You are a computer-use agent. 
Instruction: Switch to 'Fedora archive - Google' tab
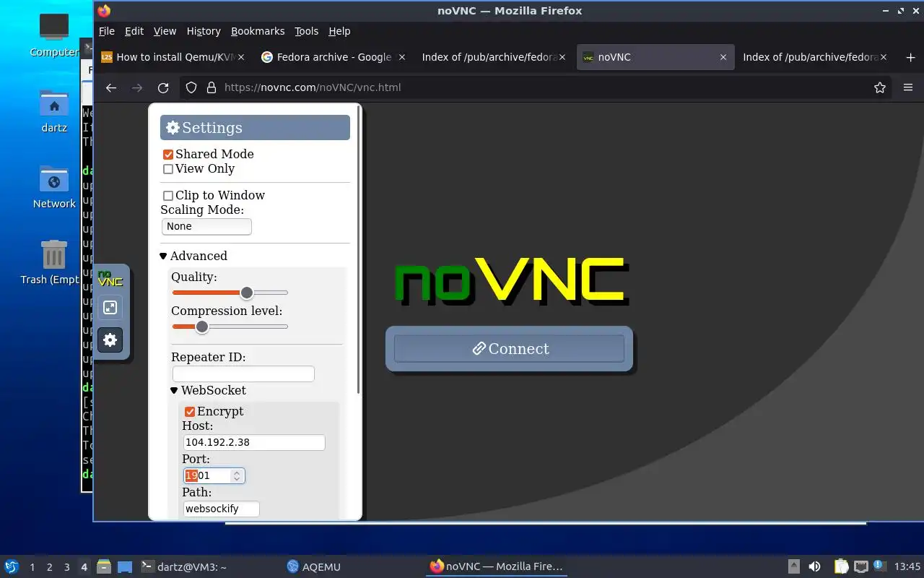334,57
